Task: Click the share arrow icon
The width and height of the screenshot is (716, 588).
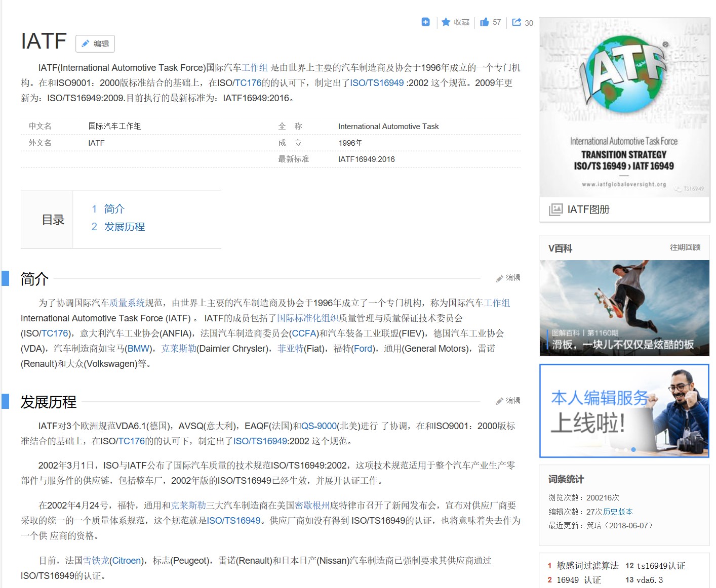Action: tap(516, 22)
